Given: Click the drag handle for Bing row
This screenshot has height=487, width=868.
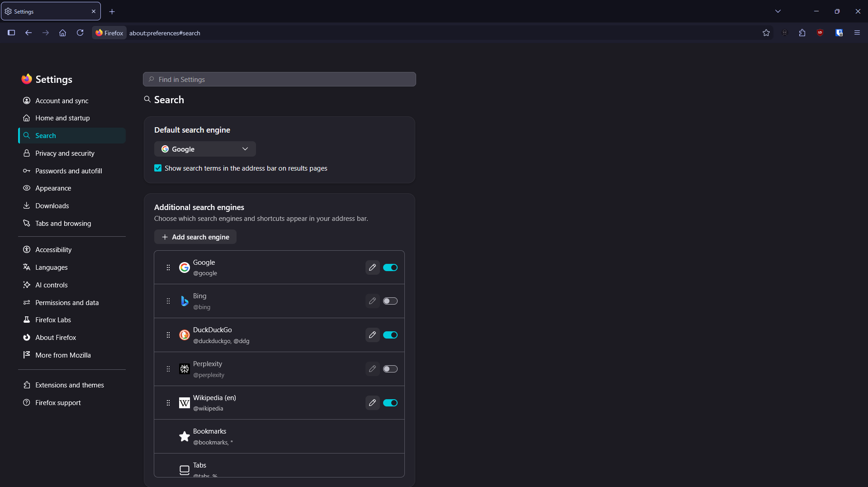Looking at the screenshot, I should 168,301.
